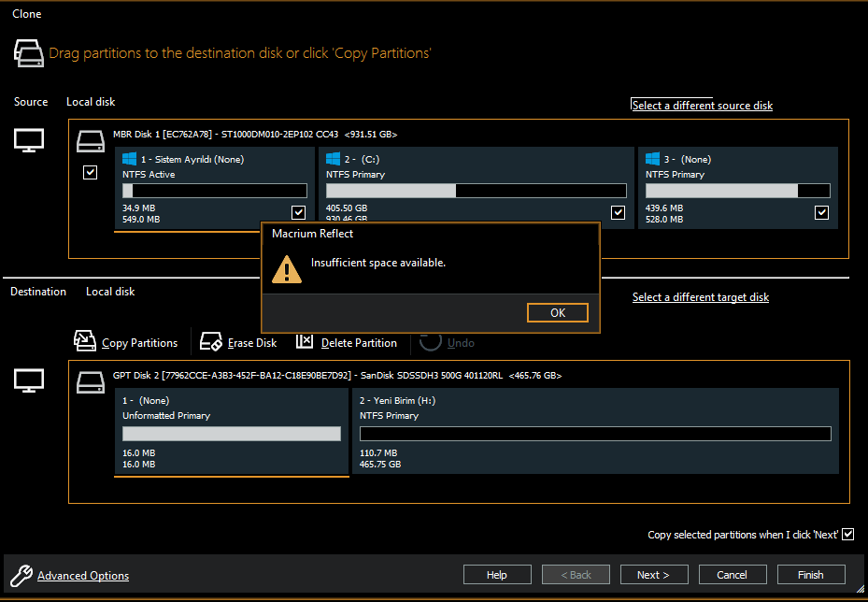Click the destination computer monitor icon
Screen dimensions: 868x602
click(29, 381)
